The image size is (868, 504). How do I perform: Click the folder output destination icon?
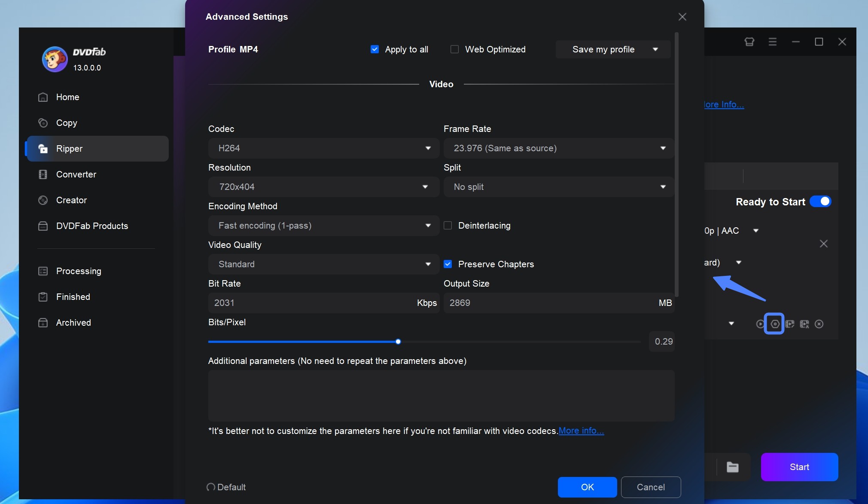point(733,467)
